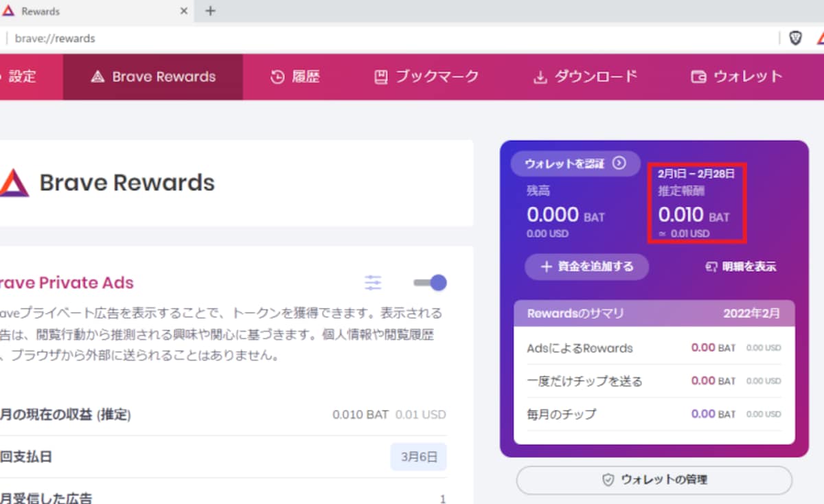Toggle the Brave Private Ads switch
Image resolution: width=824 pixels, height=504 pixels.
pos(431,282)
